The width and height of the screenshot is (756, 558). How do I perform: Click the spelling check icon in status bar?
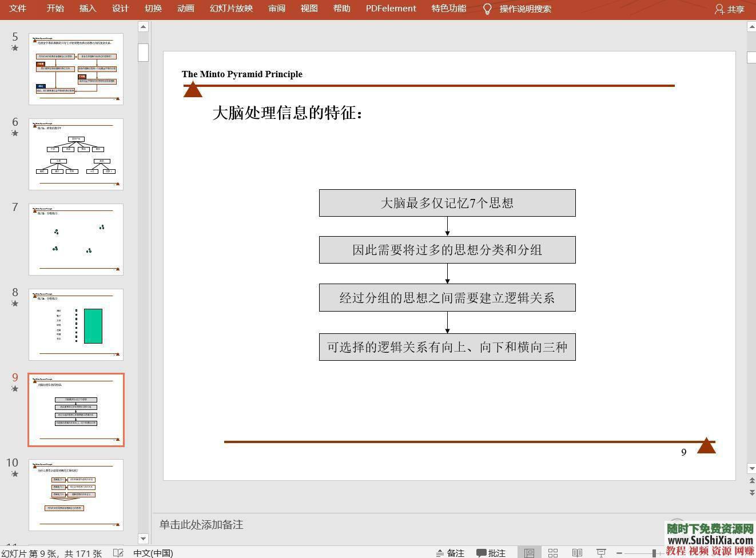tap(118, 553)
